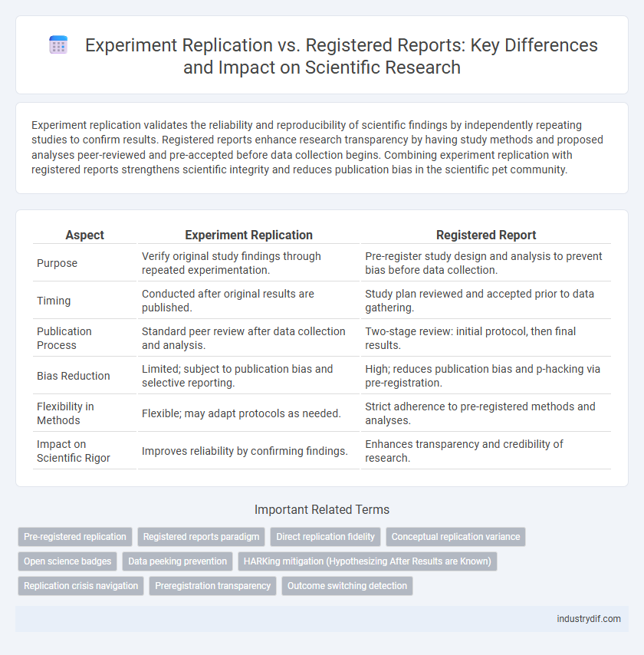Select the Direct replication fidelity badge
Viewport: 644px width, 655px height.
tap(325, 537)
